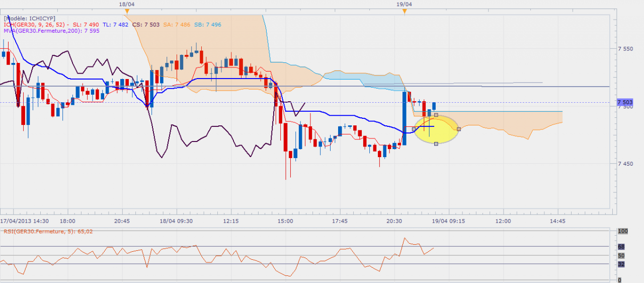
Task: Click the current price tag 7 503
Action: pyautogui.click(x=624, y=102)
